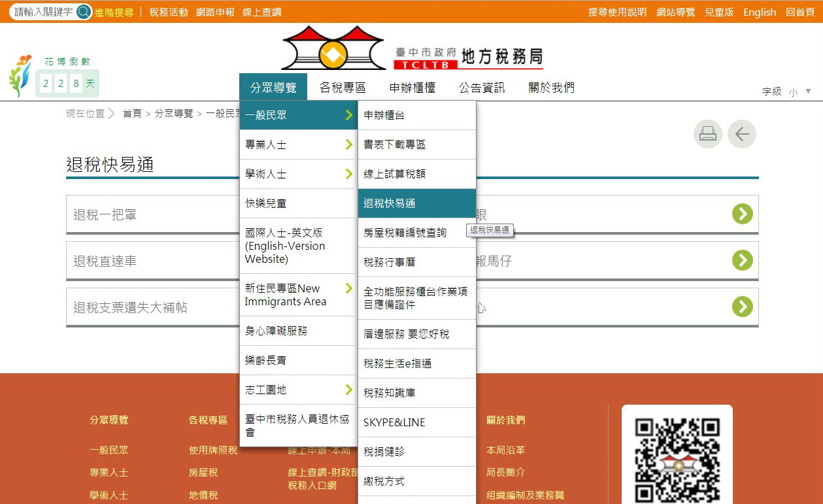The height and width of the screenshot is (504, 823).
Task: Click green arrow in 退稅直達車 row
Action: click(x=742, y=260)
